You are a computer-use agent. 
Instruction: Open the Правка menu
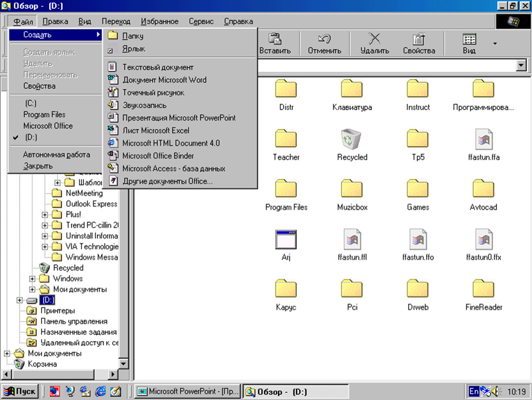point(55,21)
